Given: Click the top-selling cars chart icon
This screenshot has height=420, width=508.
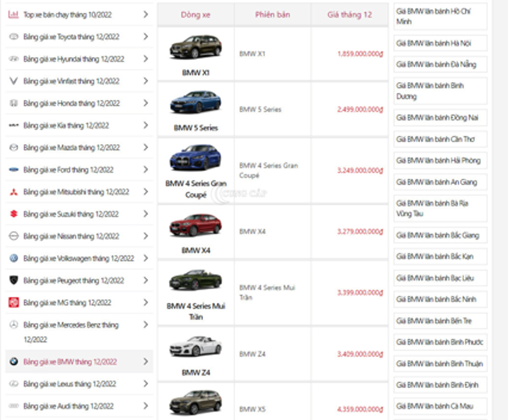Looking at the screenshot, I should point(13,14).
